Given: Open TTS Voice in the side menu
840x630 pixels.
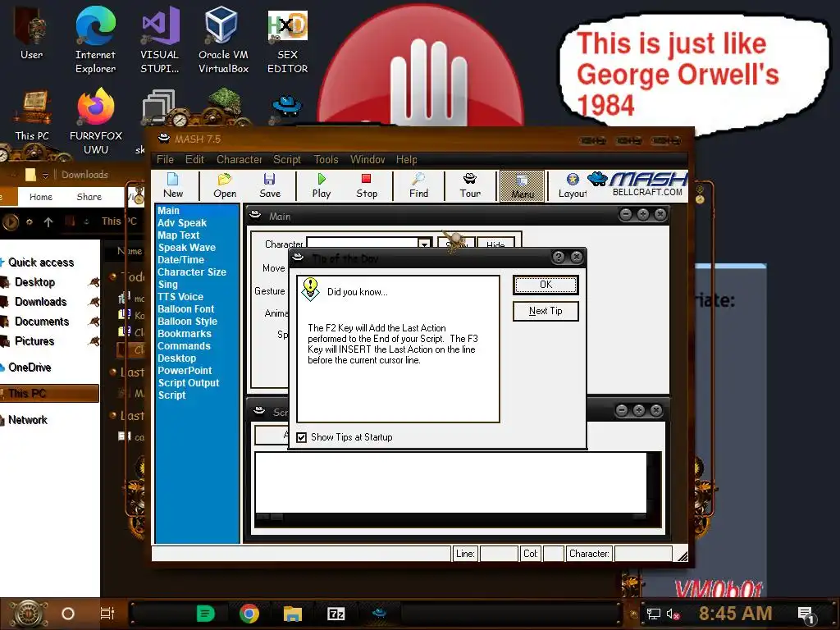Looking at the screenshot, I should pos(180,297).
